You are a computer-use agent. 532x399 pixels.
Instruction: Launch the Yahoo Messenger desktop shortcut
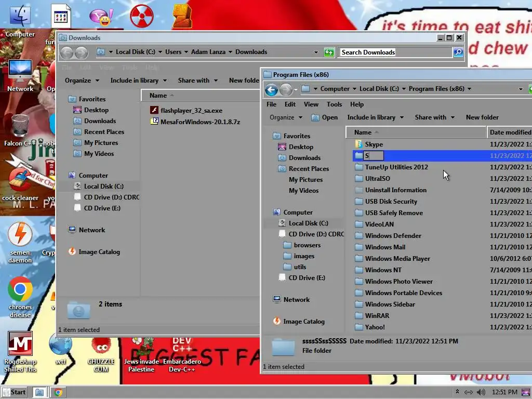click(101, 16)
